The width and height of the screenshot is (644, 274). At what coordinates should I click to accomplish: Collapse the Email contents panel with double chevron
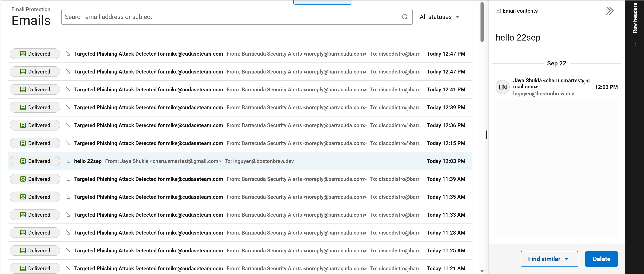610,11
